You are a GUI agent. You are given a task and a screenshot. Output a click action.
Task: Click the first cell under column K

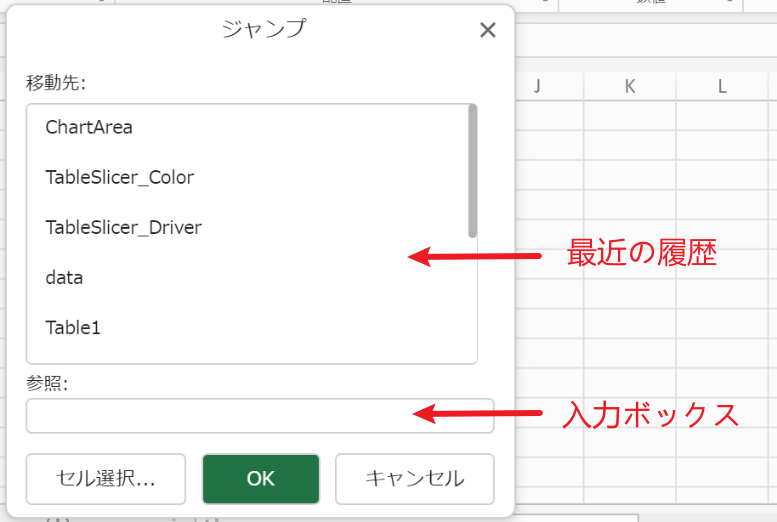point(630,115)
